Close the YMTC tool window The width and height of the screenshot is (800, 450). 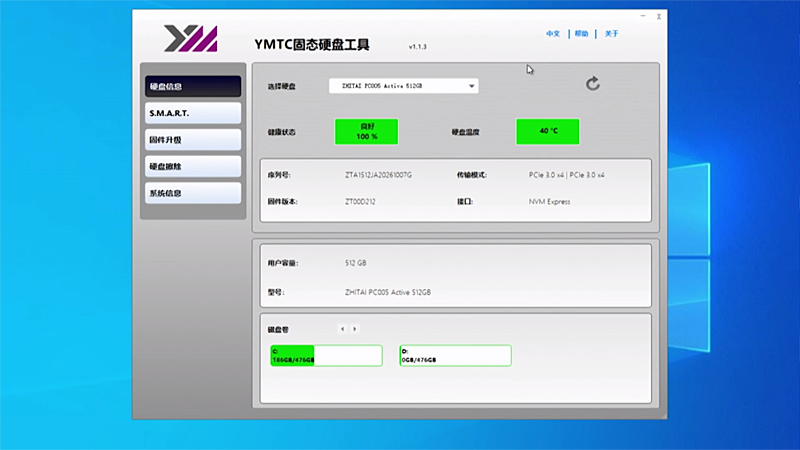point(659,16)
